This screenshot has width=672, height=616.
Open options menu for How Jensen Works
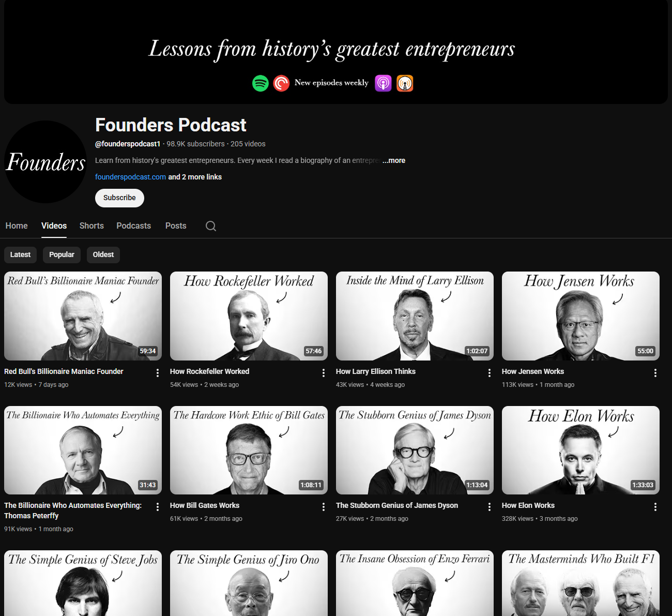coord(655,373)
